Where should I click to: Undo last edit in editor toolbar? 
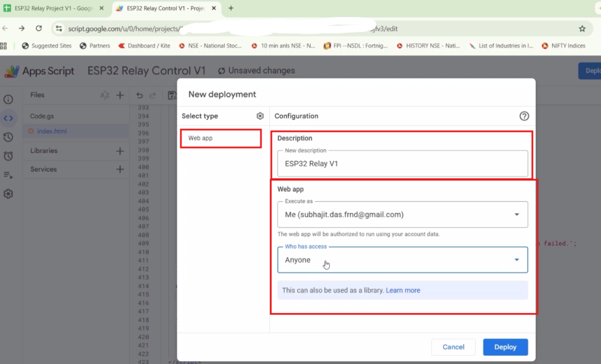coord(140,96)
